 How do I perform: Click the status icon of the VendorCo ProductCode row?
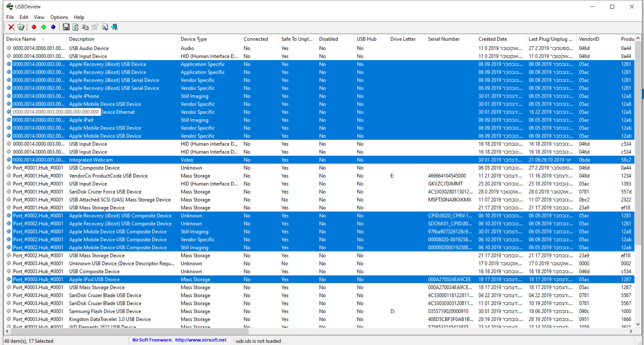pos(9,176)
